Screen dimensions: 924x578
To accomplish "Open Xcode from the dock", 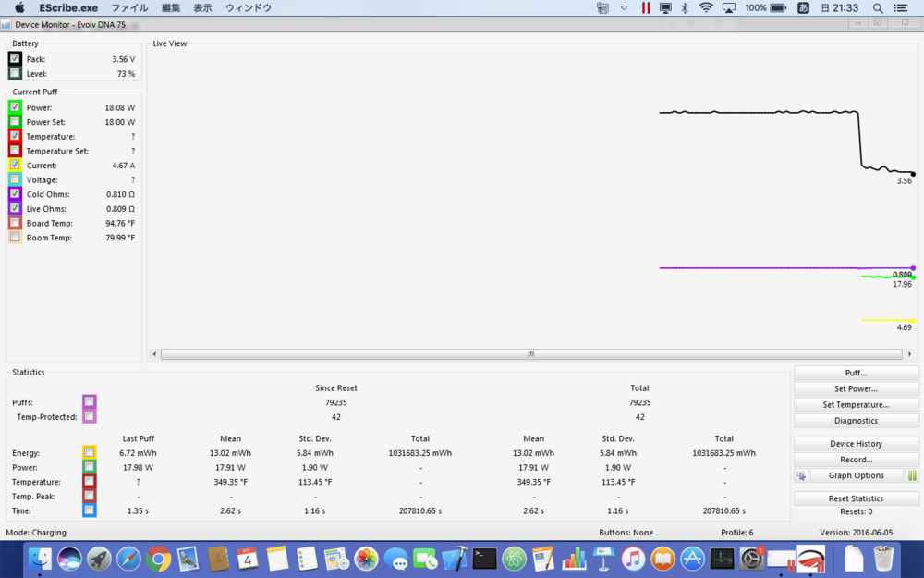I will click(455, 558).
